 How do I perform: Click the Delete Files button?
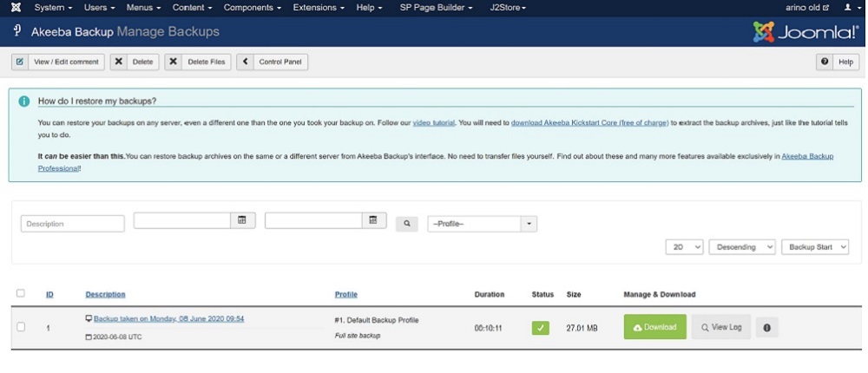pyautogui.click(x=198, y=62)
